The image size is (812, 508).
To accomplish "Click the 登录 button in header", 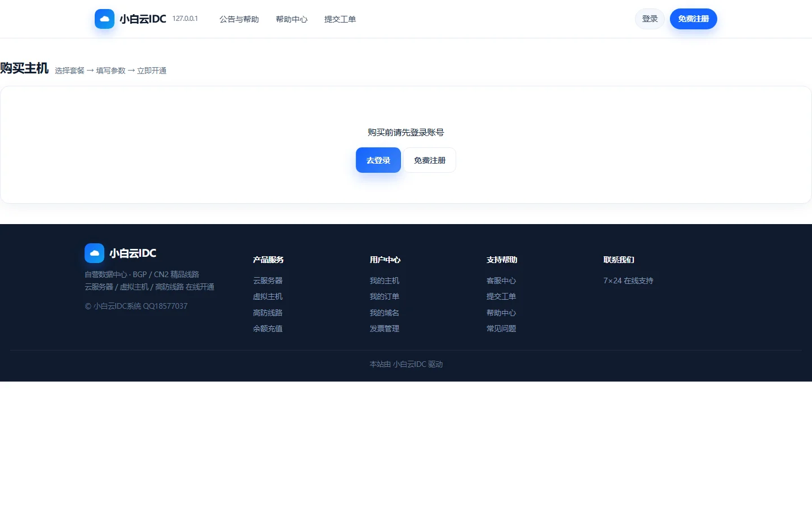I will tap(650, 19).
